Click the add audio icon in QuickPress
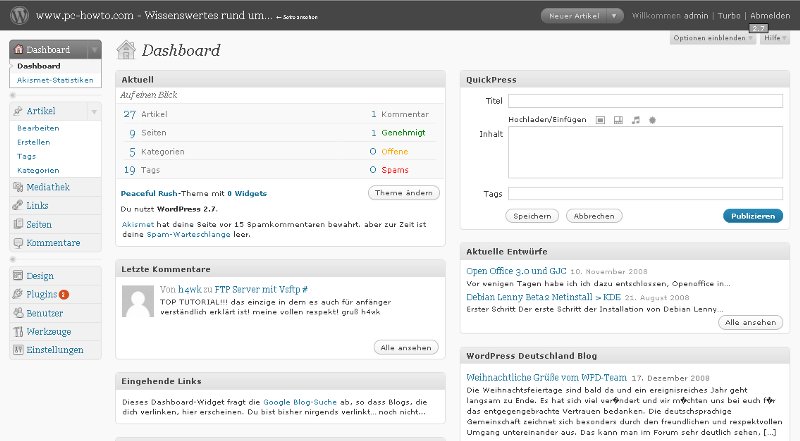Image resolution: width=800 pixels, height=441 pixels. (x=635, y=120)
